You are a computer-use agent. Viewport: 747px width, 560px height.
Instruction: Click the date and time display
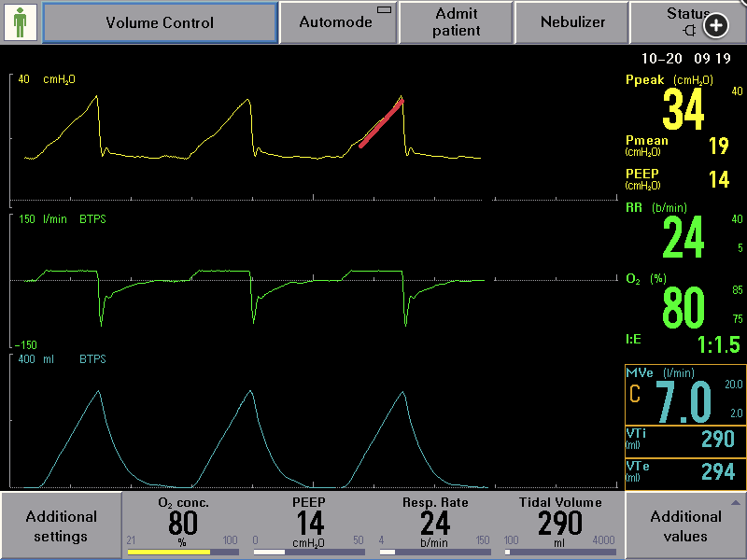click(686, 57)
